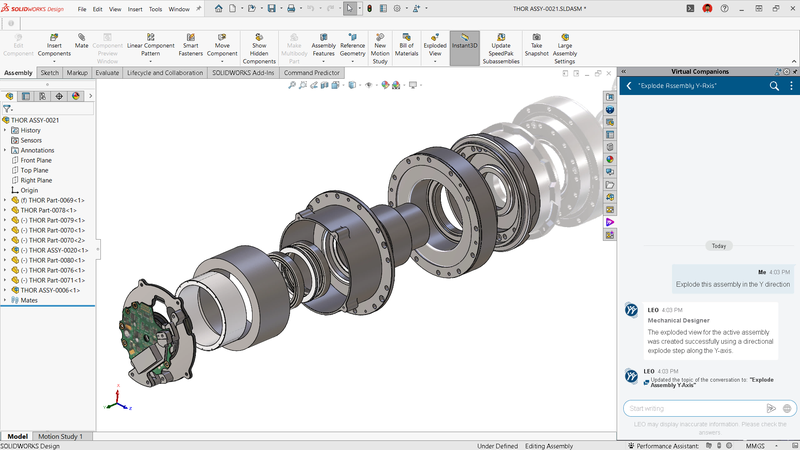Expand the Mates folder
This screenshot has width=800, height=450.
point(5,300)
